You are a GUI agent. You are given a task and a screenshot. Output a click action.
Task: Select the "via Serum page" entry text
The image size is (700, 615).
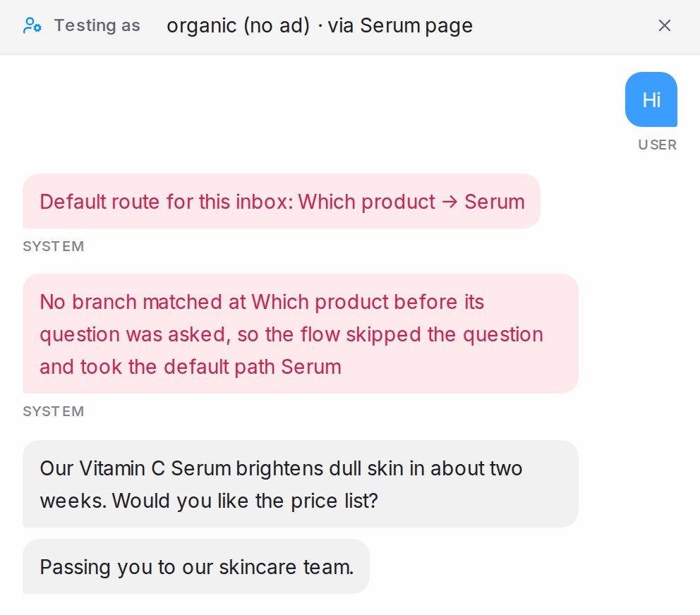pos(400,25)
